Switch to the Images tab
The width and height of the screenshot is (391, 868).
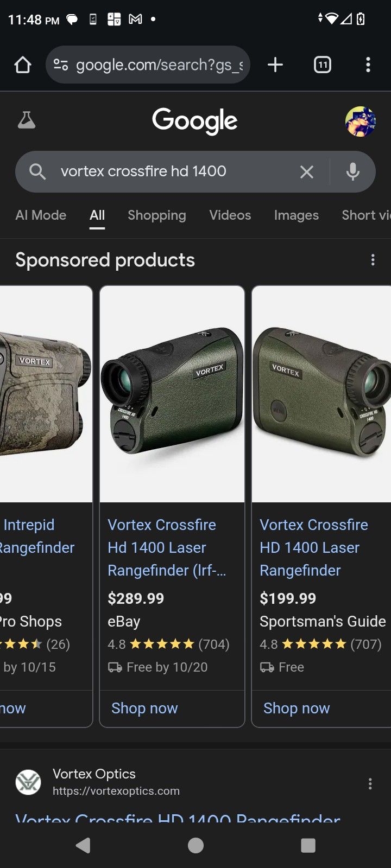297,215
